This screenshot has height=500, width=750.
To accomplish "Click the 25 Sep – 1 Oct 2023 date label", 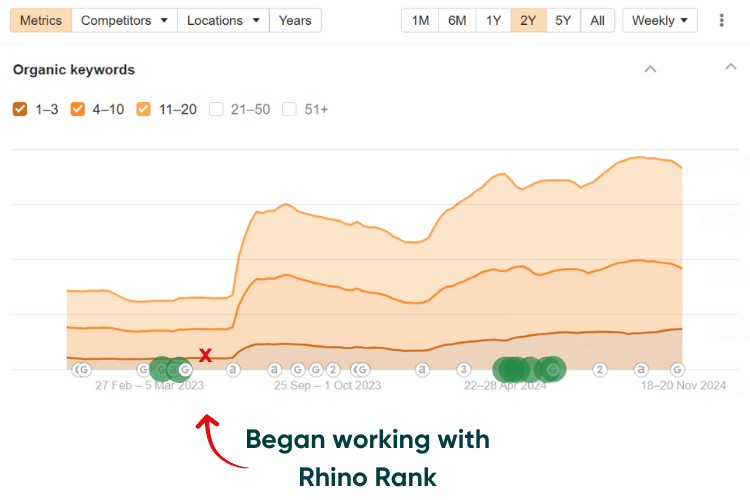I will 328,386.
